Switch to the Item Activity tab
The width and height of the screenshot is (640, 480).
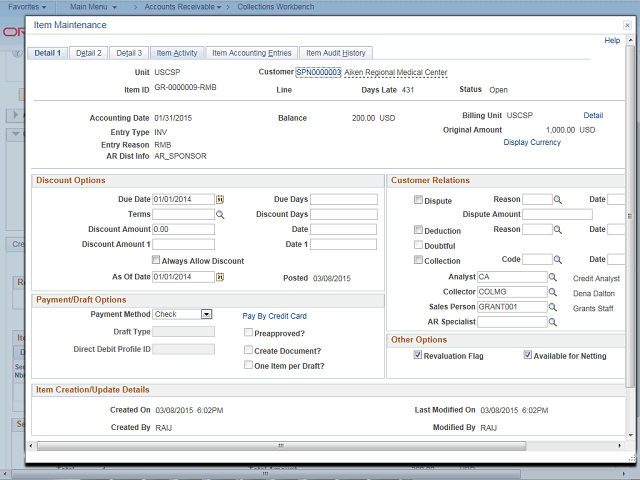click(177, 53)
